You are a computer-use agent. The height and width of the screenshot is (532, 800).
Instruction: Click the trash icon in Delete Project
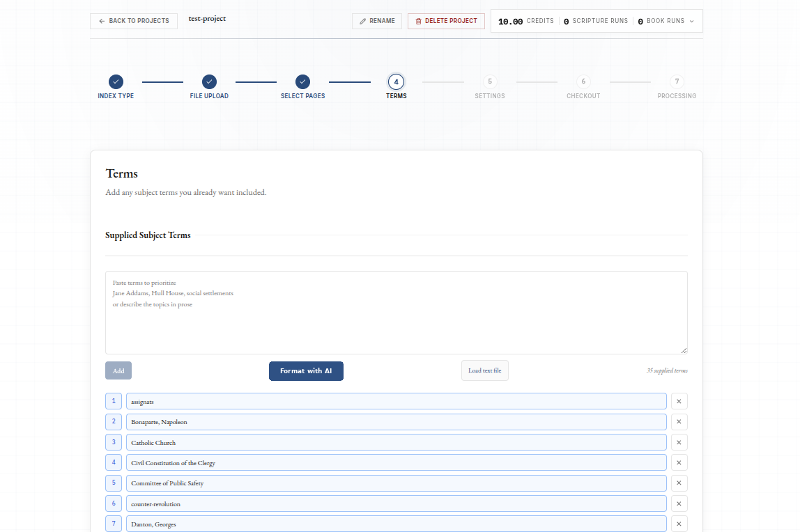(x=418, y=22)
